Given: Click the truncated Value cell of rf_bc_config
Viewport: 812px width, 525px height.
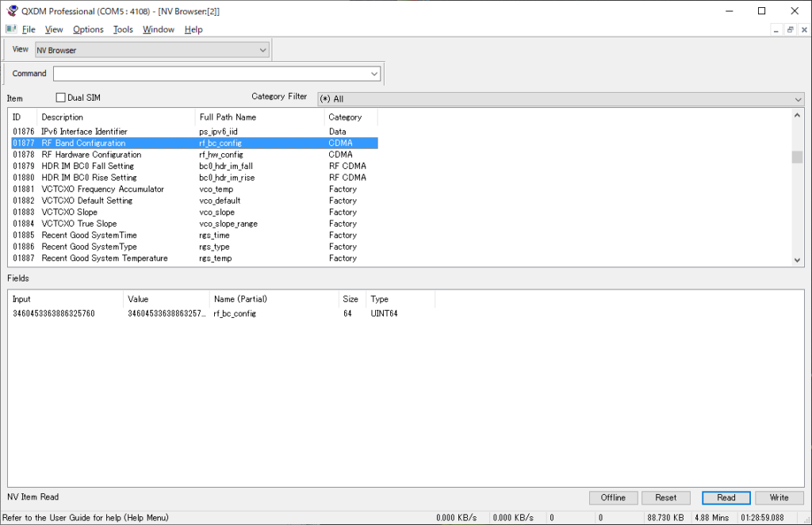Looking at the screenshot, I should (x=167, y=313).
